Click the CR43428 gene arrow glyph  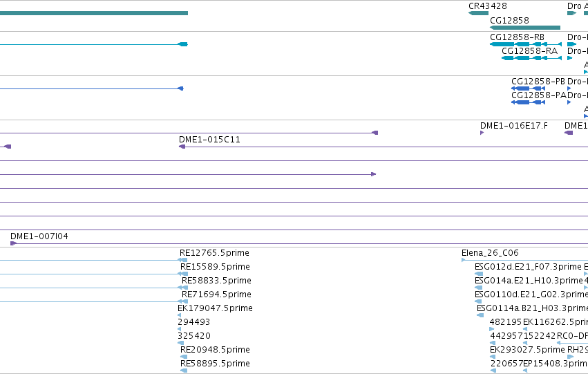(x=479, y=13)
